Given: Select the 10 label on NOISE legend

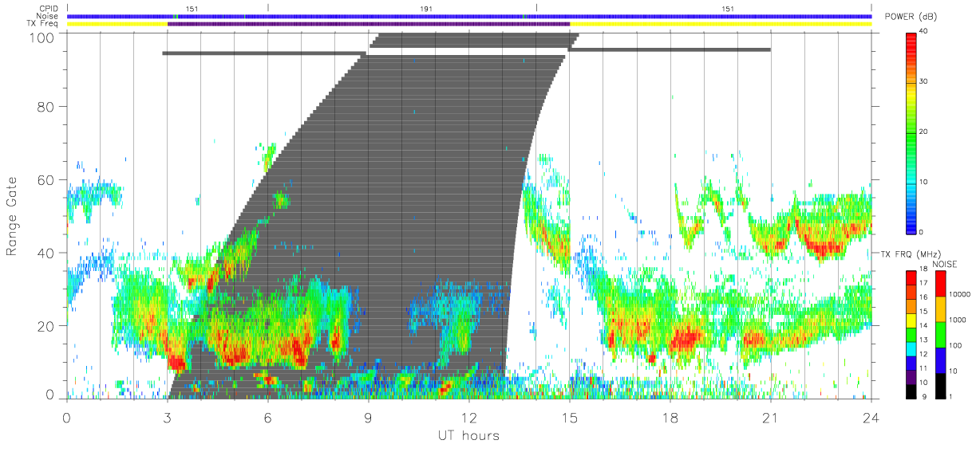Looking at the screenshot, I should (x=953, y=371).
